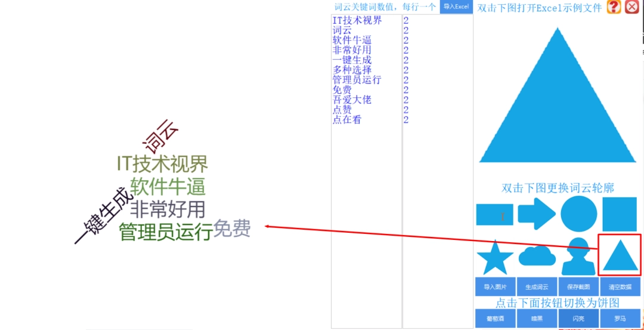Click keyword '免费' in the keyword list
Viewport: 644px width, 330px height.
(342, 90)
